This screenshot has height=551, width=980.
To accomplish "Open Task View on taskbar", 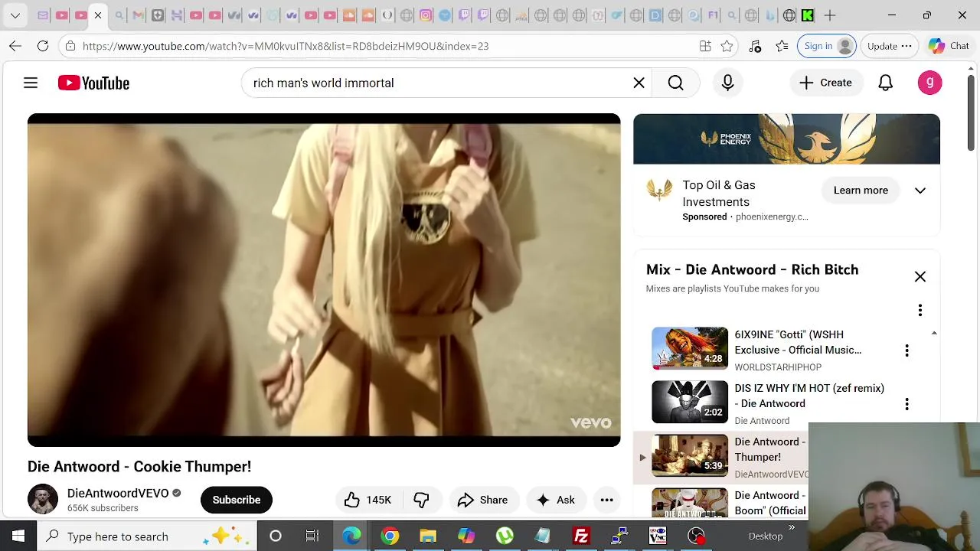I will pos(312,536).
